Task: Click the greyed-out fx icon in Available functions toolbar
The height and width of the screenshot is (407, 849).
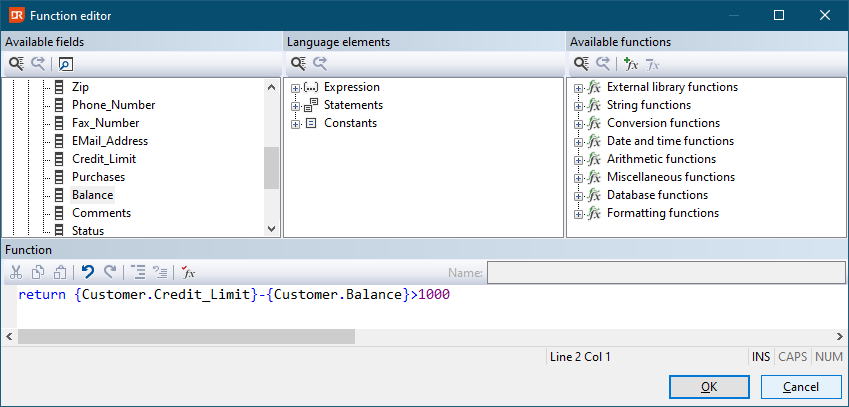Action: click(652, 64)
